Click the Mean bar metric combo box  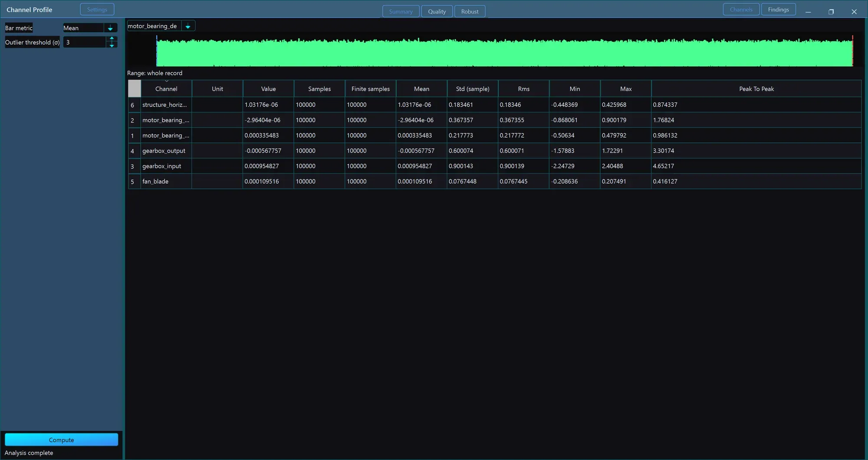coord(90,28)
